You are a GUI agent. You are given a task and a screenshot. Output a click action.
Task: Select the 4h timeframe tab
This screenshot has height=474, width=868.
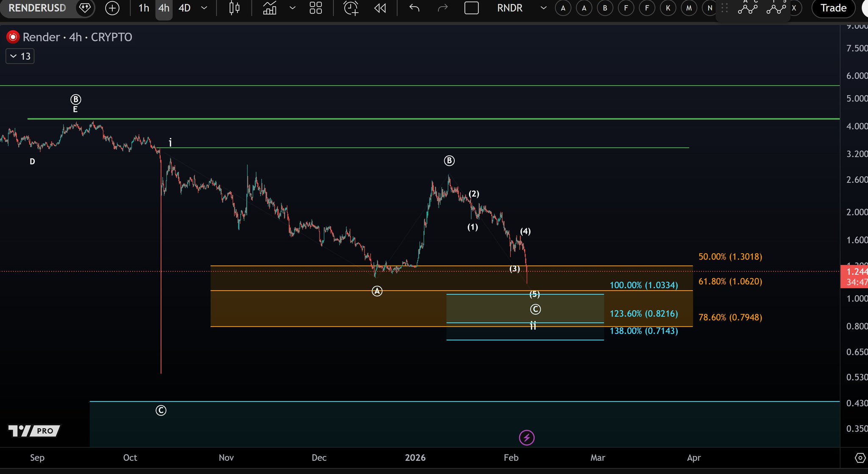(164, 8)
